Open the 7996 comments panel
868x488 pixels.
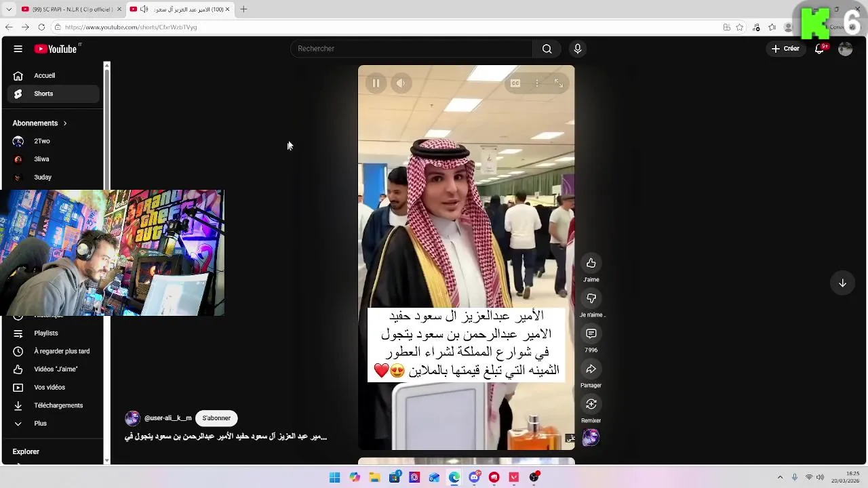pos(591,333)
